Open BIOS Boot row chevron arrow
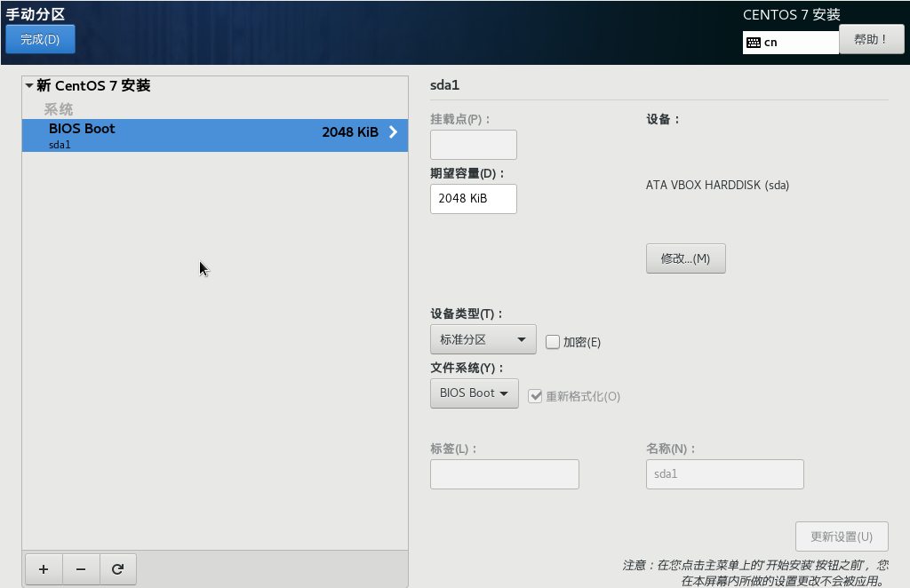Screen dimensions: 910x588 pyautogui.click(x=394, y=132)
